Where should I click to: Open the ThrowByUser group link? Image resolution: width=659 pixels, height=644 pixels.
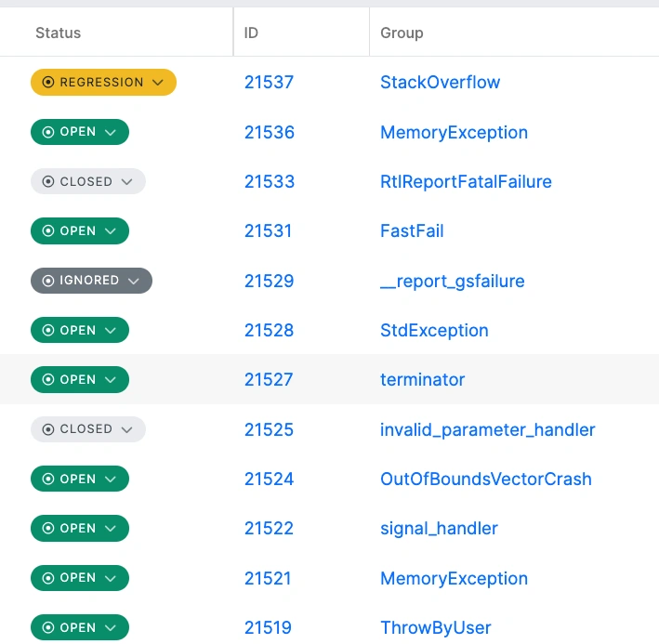pos(435,627)
